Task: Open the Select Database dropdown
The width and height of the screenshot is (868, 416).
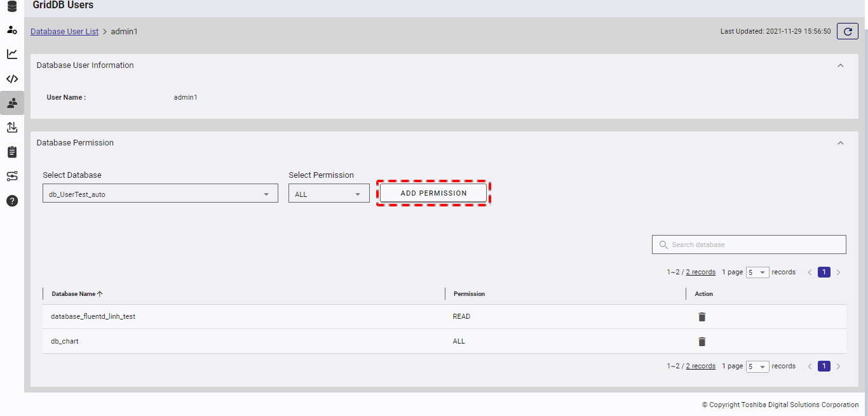Action: click(x=160, y=194)
